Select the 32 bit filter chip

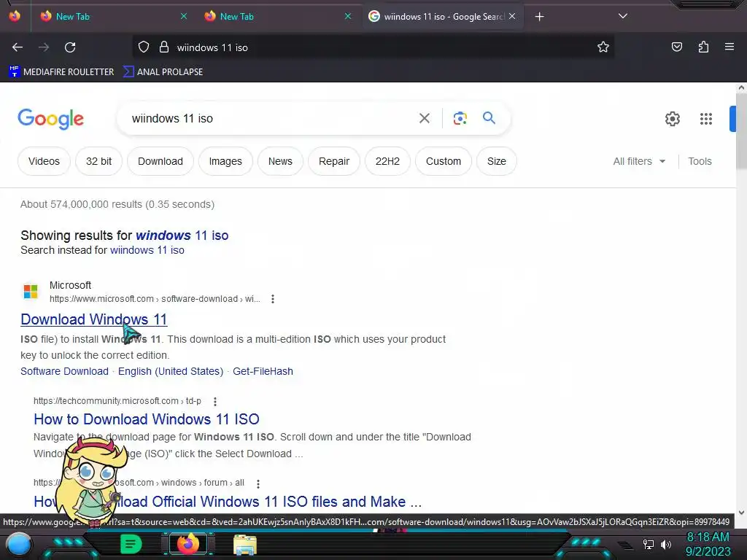(98, 161)
